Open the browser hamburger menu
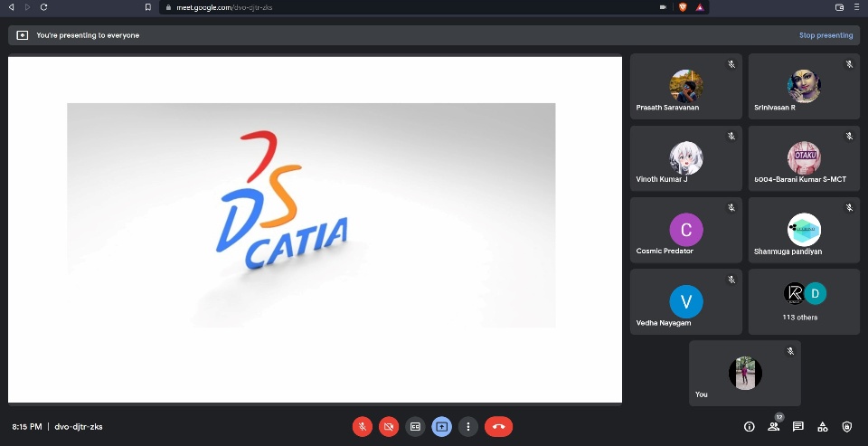The height and width of the screenshot is (446, 868). pos(856,7)
